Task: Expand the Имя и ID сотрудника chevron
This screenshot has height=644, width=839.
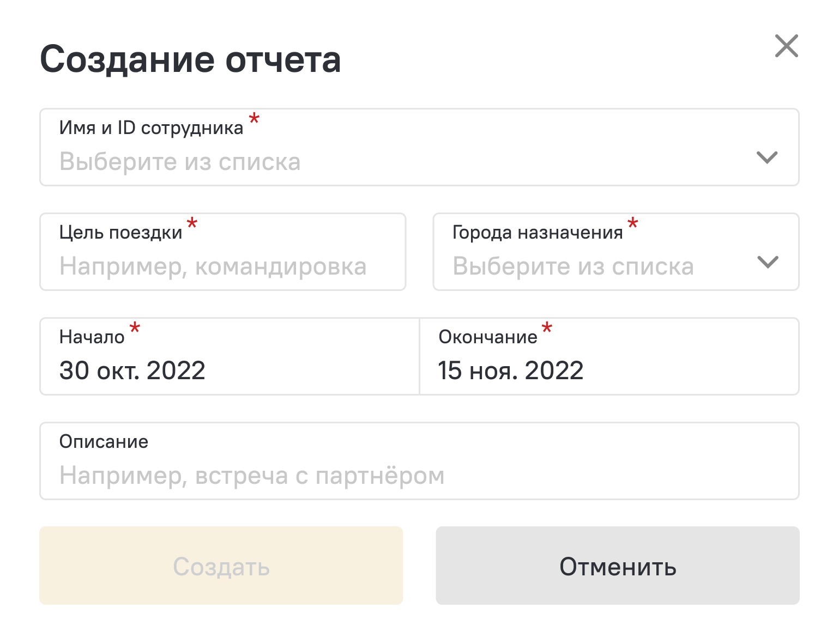Action: (x=766, y=157)
